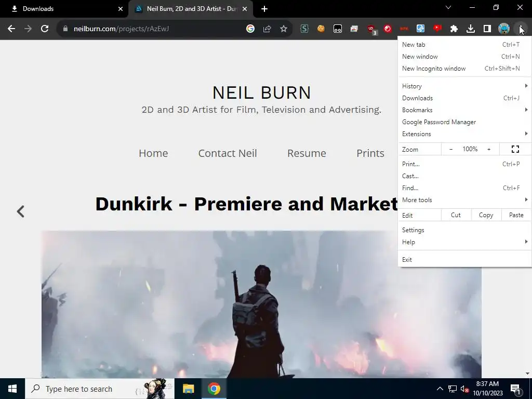Viewport: 532px width, 399px height.
Task: Open the muted volume tray icon
Action: [x=465, y=389]
